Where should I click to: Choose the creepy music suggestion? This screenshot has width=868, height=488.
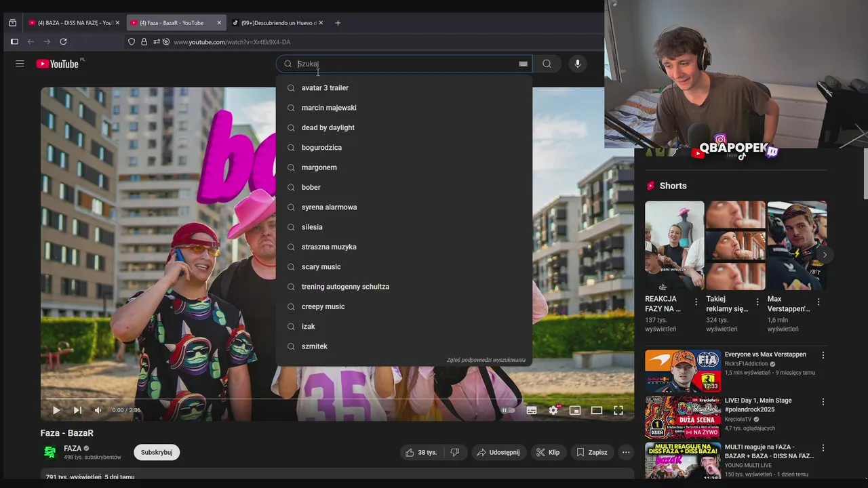(404, 306)
